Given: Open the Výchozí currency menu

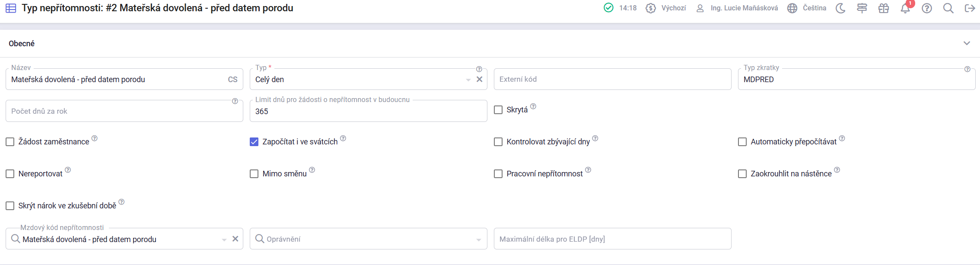Looking at the screenshot, I should click(x=666, y=8).
